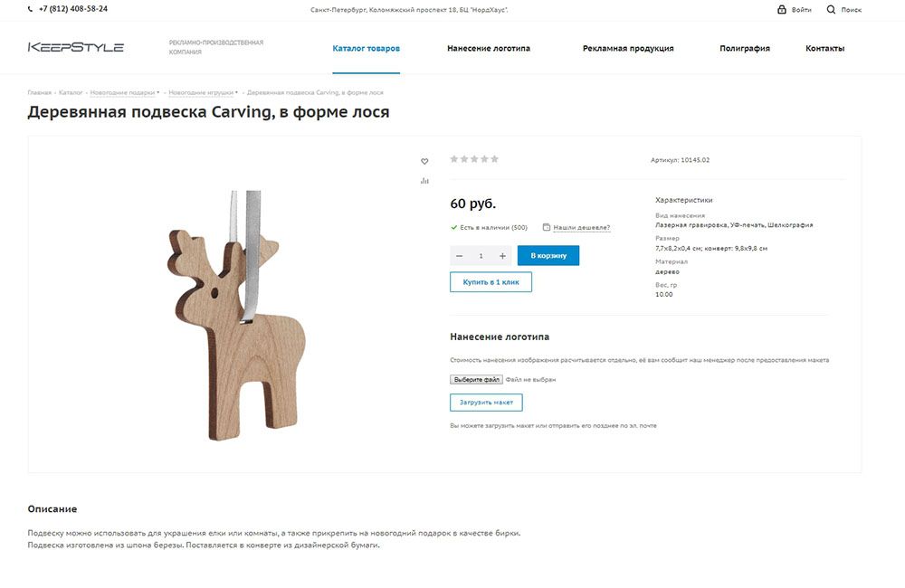Click the phone handset icon
Image resolution: width=905 pixels, height=588 pixels.
click(30, 9)
